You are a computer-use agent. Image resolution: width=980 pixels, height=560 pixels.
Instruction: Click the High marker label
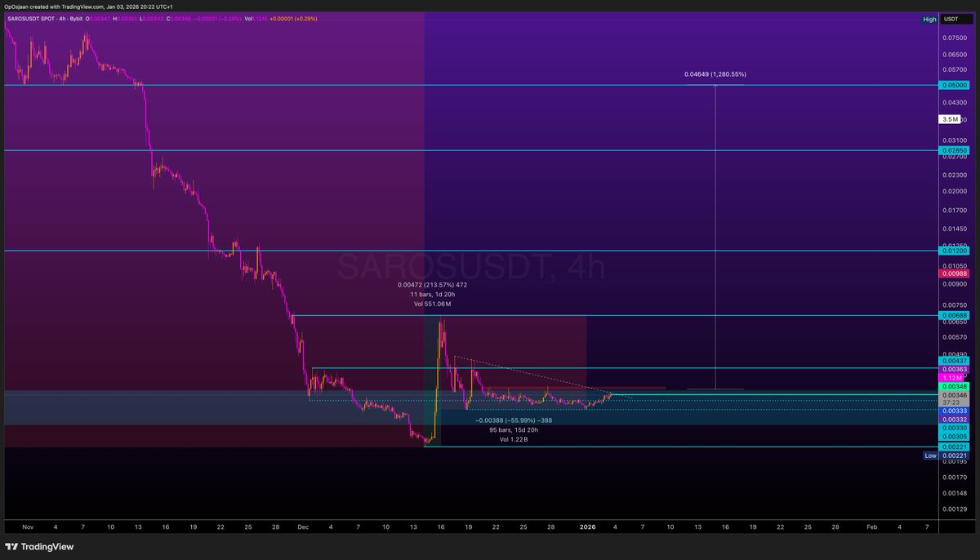pyautogui.click(x=929, y=18)
